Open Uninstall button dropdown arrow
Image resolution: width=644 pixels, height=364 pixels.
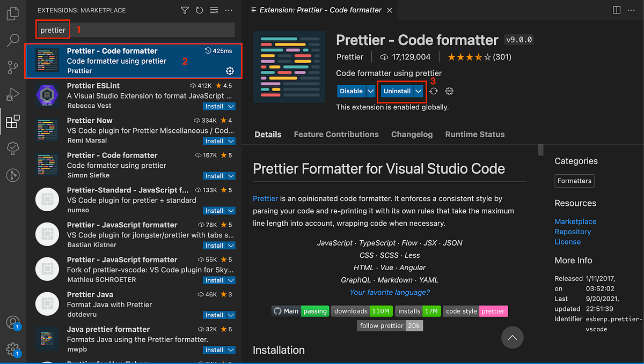coord(419,91)
